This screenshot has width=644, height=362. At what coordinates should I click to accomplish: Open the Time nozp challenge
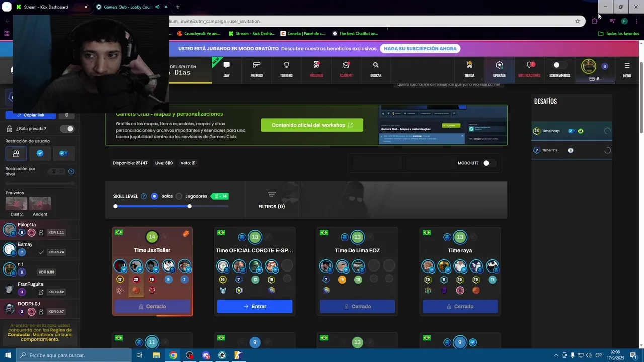coord(572,131)
